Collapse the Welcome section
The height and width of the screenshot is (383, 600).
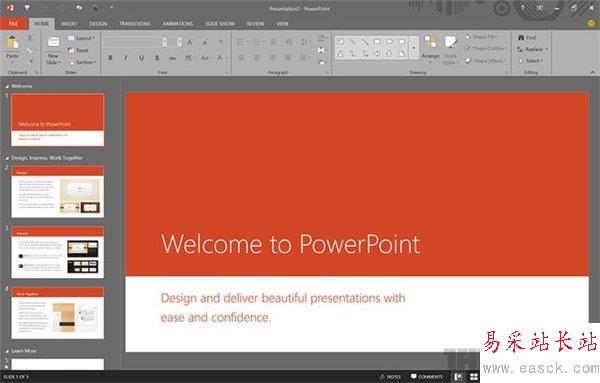coord(7,86)
